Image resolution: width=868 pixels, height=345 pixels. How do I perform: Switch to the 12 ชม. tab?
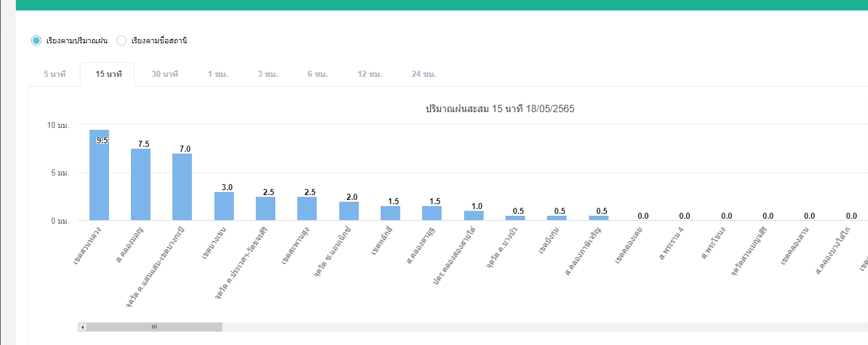click(369, 74)
